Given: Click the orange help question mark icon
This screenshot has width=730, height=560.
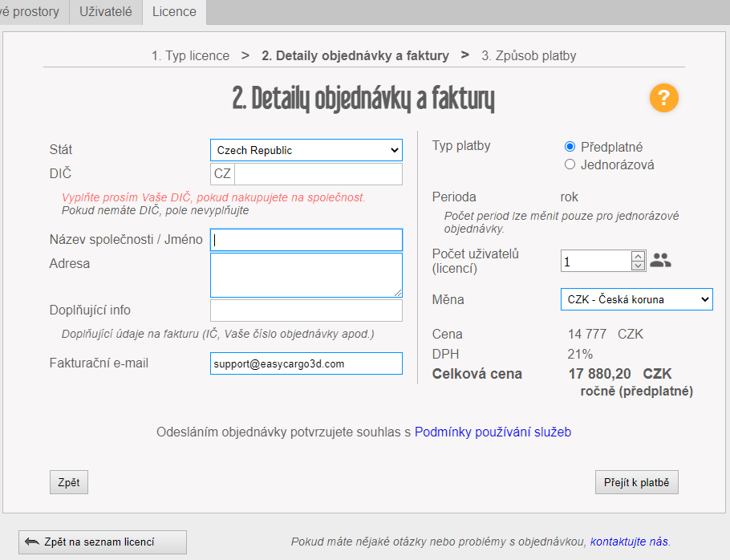Looking at the screenshot, I should pos(664,99).
